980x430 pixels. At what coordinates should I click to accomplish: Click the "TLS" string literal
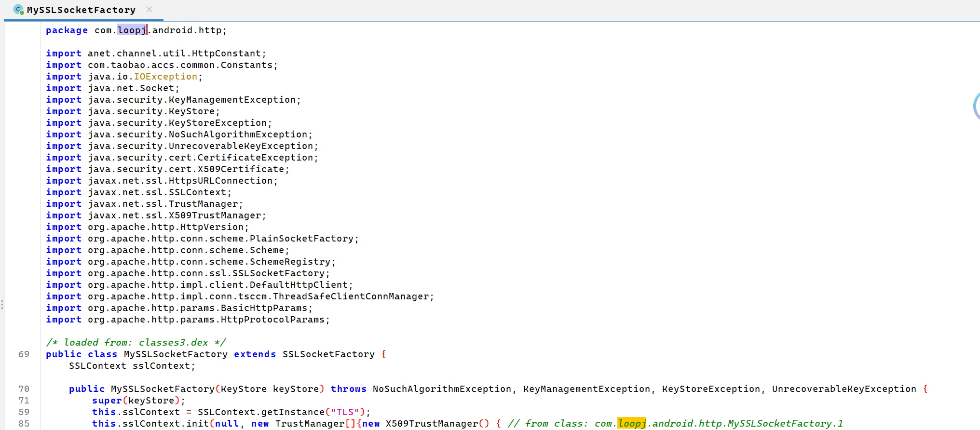click(x=345, y=412)
